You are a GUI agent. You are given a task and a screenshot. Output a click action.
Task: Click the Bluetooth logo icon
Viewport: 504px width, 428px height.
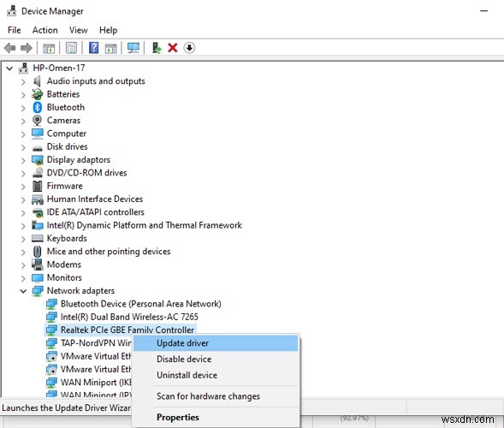(38, 107)
